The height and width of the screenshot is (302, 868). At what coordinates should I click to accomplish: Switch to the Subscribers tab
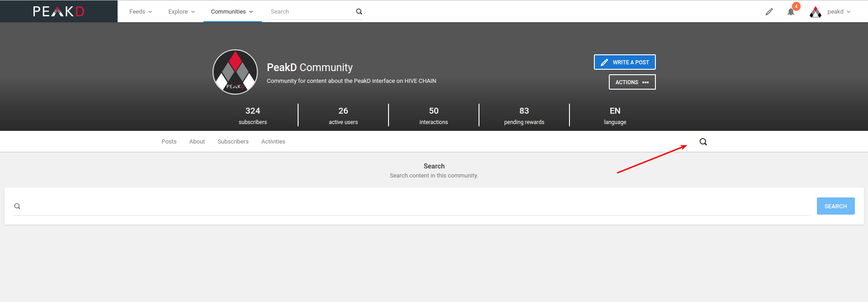tap(233, 142)
